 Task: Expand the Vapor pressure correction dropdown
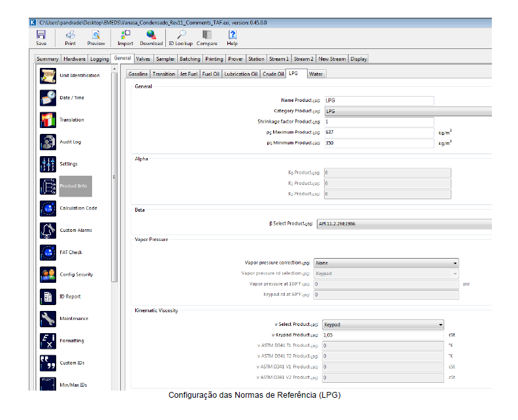[386, 263]
